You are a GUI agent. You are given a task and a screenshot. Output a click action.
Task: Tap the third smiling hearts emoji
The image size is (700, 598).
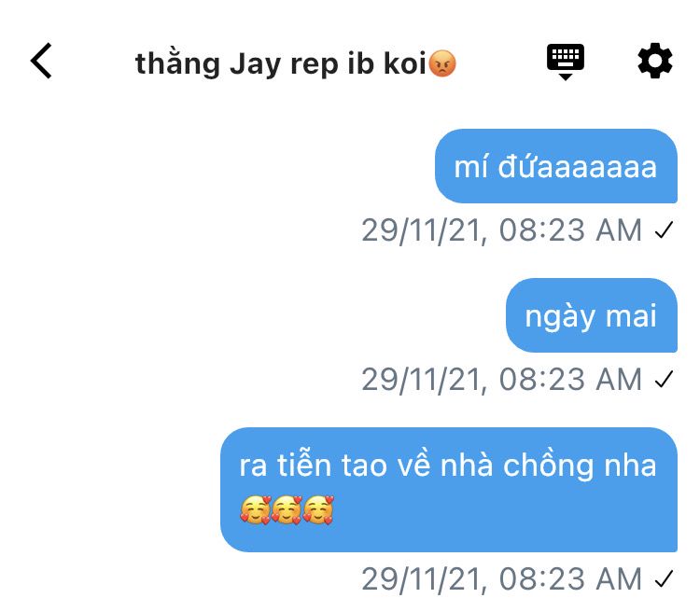[x=318, y=509]
